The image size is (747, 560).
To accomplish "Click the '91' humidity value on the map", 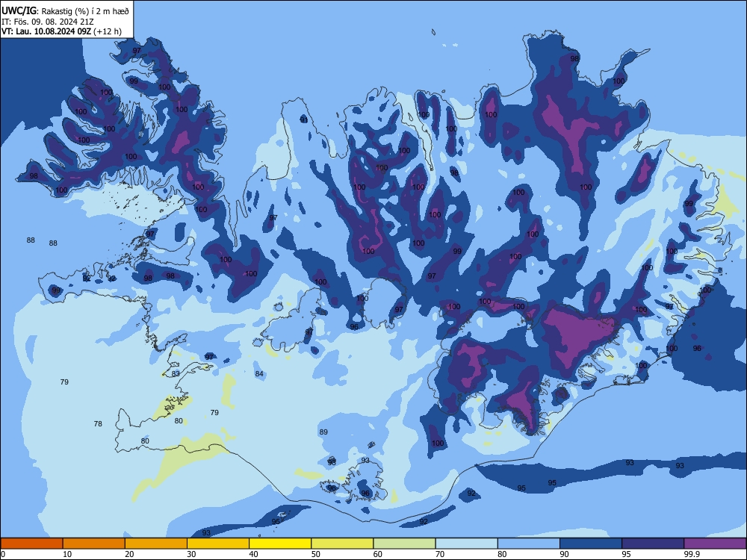I will tap(304, 119).
